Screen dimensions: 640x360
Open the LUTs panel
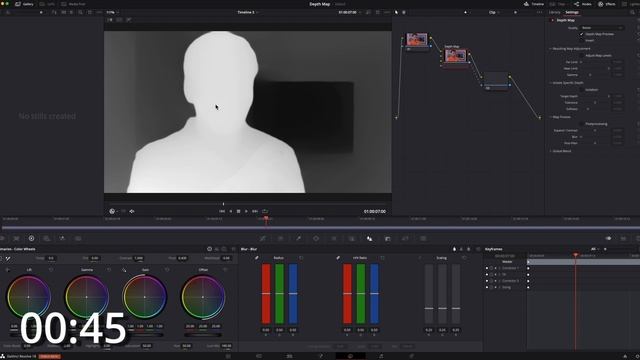point(47,4)
